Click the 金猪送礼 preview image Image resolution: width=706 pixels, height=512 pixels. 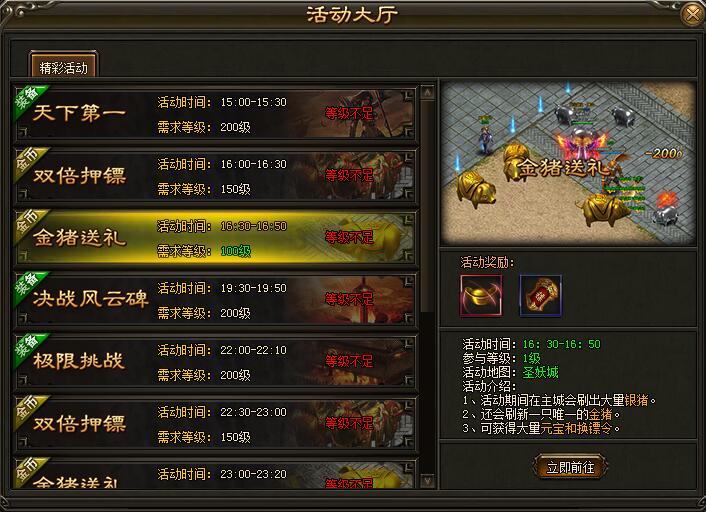pyautogui.click(x=568, y=163)
